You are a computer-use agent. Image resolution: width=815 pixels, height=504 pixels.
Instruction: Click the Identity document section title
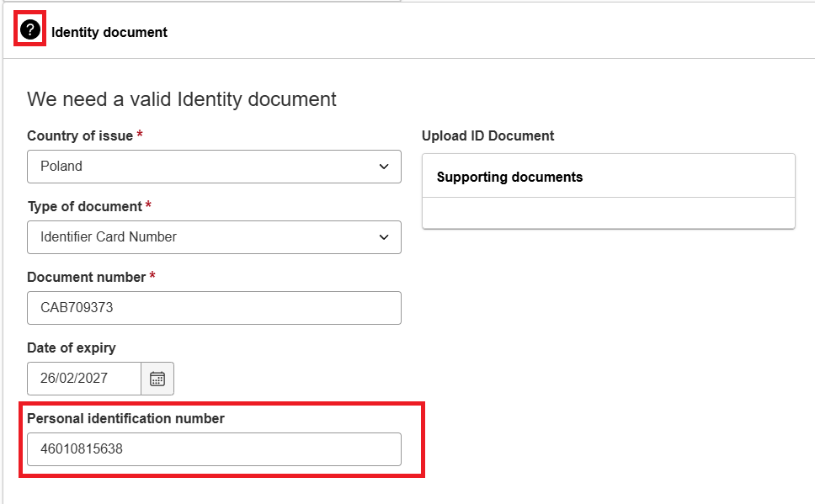click(109, 32)
